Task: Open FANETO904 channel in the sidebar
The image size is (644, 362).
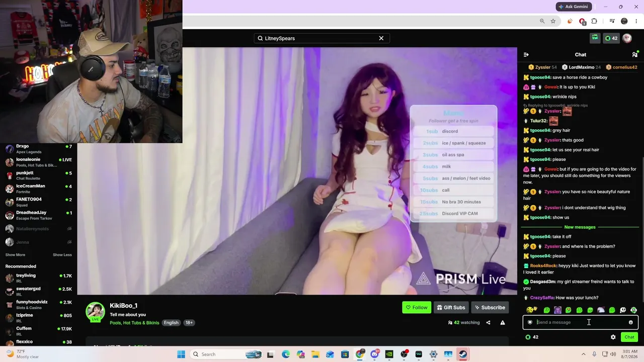Action: [39, 202]
